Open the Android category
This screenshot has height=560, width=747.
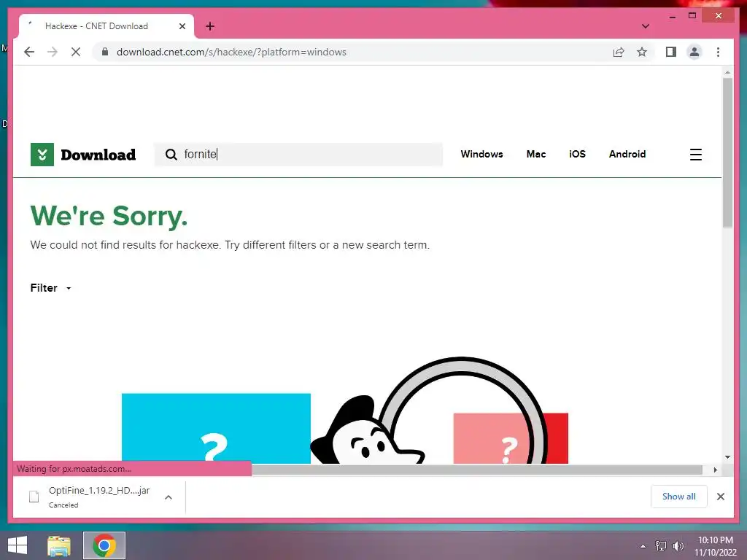(x=627, y=154)
